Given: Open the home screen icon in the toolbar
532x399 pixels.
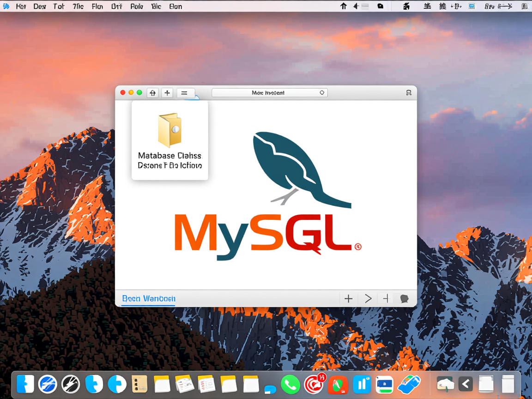Looking at the screenshot, I should [x=152, y=92].
